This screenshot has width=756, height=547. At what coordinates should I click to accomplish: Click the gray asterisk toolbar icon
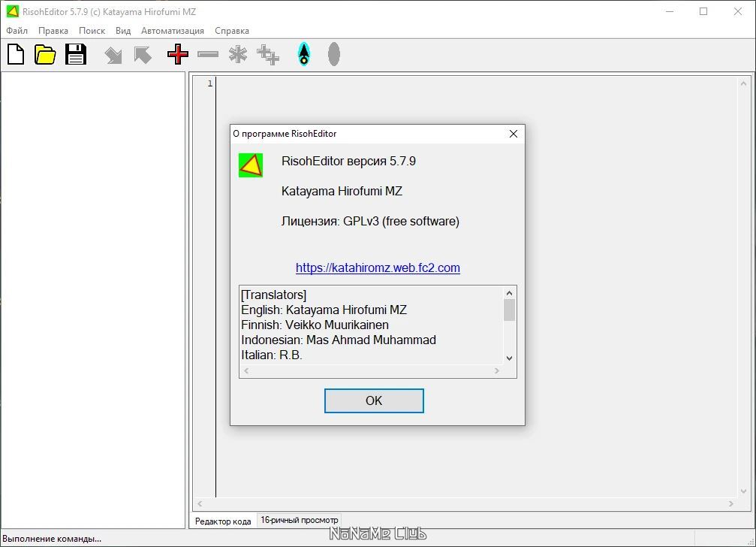point(238,54)
